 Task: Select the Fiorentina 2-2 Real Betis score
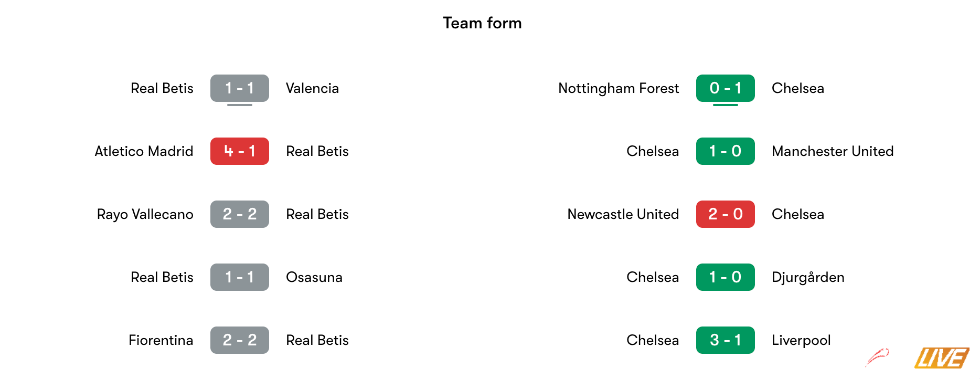tap(240, 340)
